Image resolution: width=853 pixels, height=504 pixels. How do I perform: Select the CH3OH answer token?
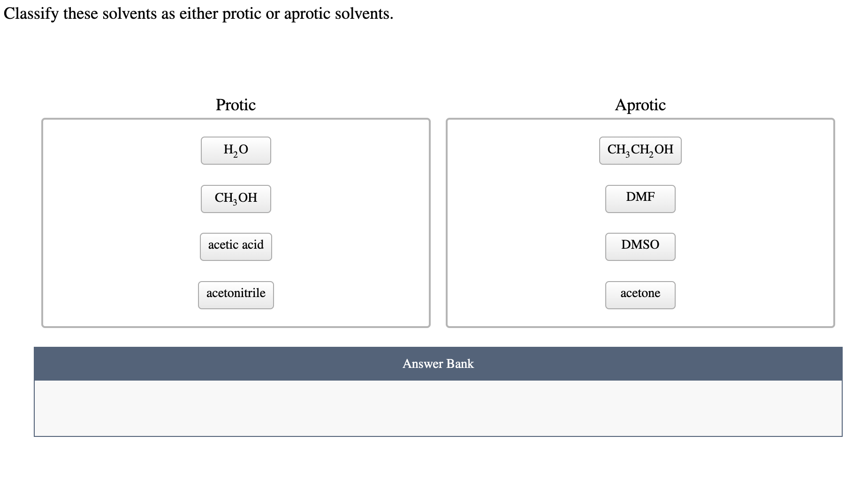click(236, 199)
